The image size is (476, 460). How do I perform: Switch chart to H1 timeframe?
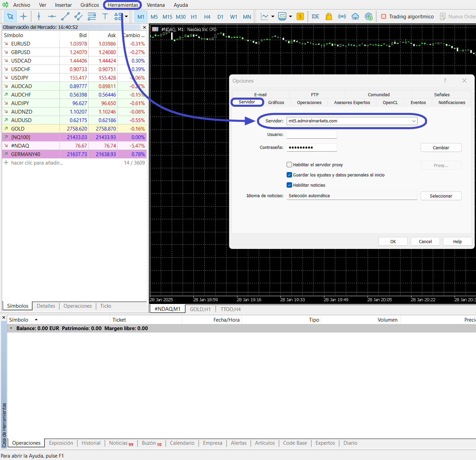pyautogui.click(x=194, y=17)
